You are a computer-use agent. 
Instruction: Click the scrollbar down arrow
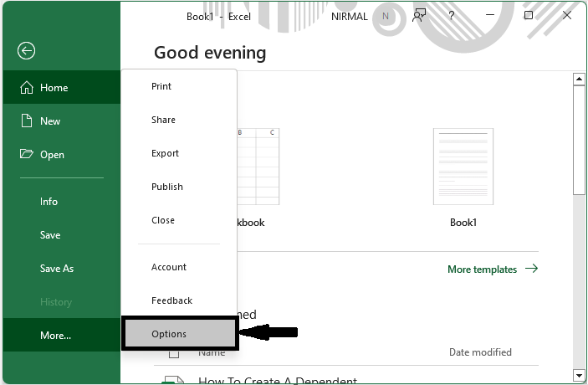(x=579, y=374)
